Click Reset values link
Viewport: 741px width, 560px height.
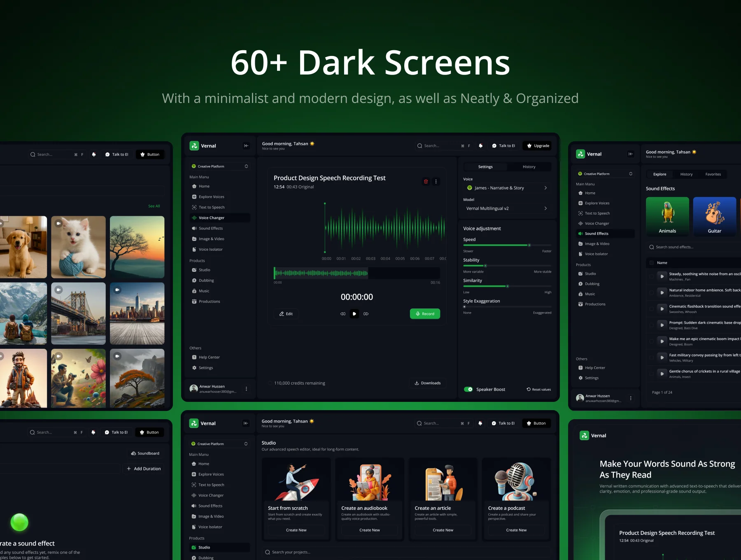point(538,390)
